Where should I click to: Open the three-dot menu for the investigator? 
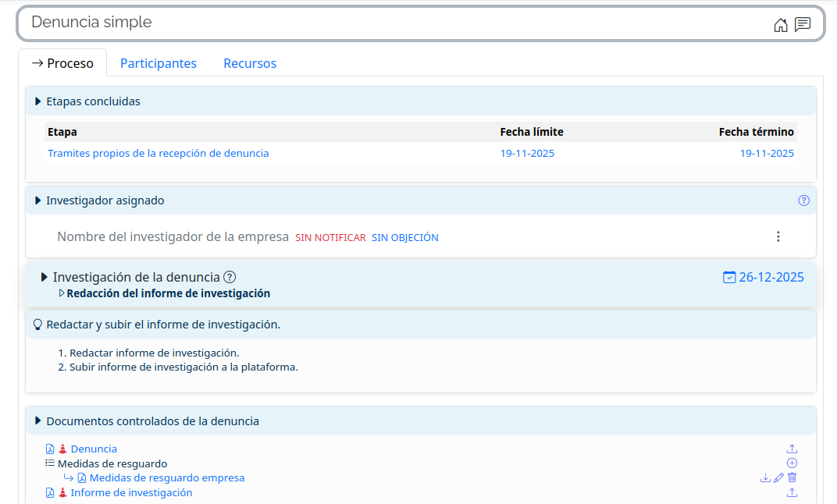click(778, 236)
